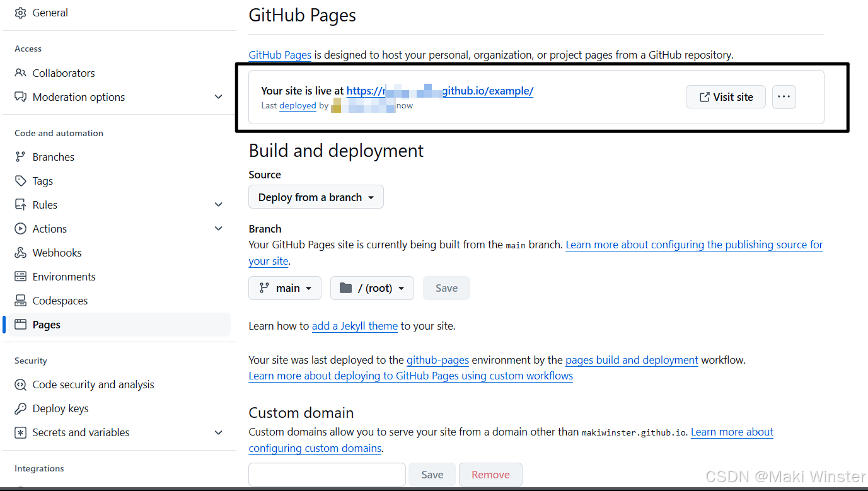Open the live site URL link
This screenshot has height=491, width=868.
coord(440,91)
